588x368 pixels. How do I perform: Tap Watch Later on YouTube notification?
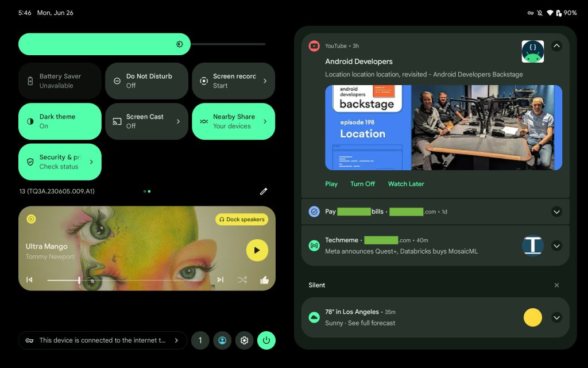[x=405, y=184]
